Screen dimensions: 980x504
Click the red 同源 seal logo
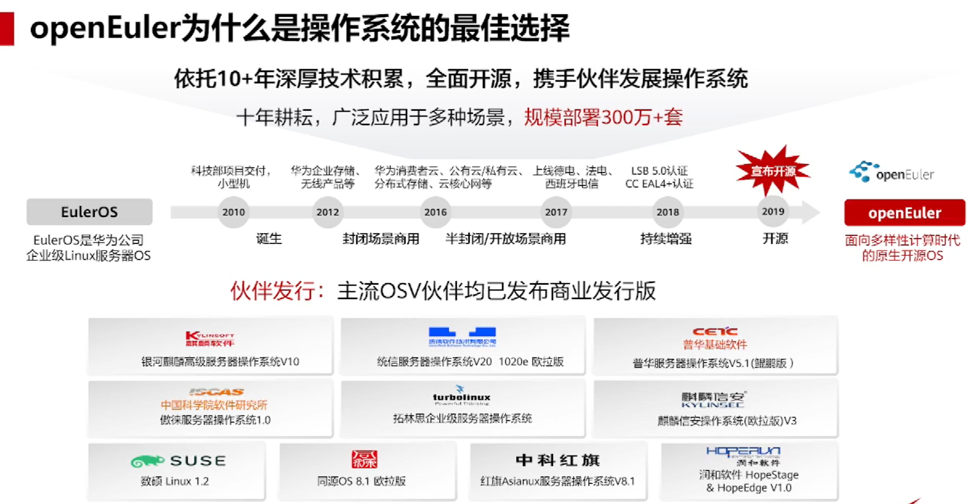[364, 459]
